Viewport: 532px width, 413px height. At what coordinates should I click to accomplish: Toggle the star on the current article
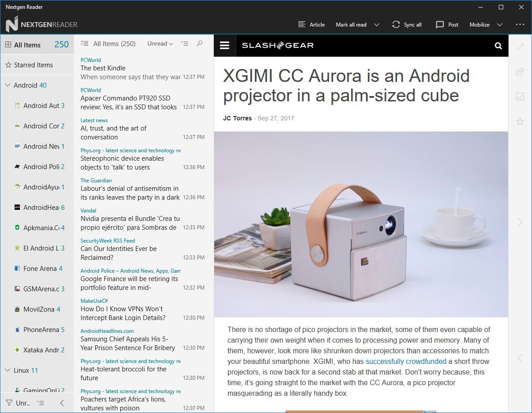pos(520,121)
